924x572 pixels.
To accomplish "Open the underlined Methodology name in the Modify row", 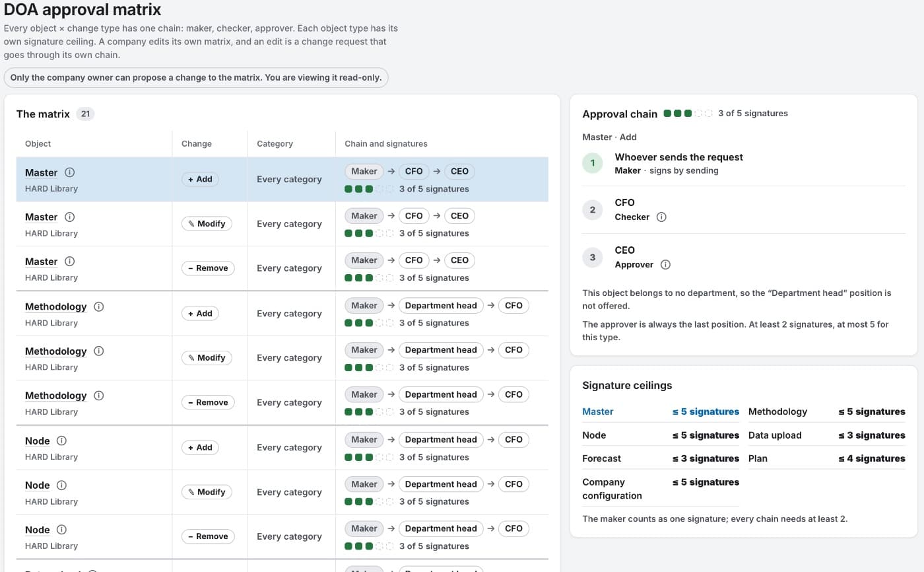I will pyautogui.click(x=55, y=351).
